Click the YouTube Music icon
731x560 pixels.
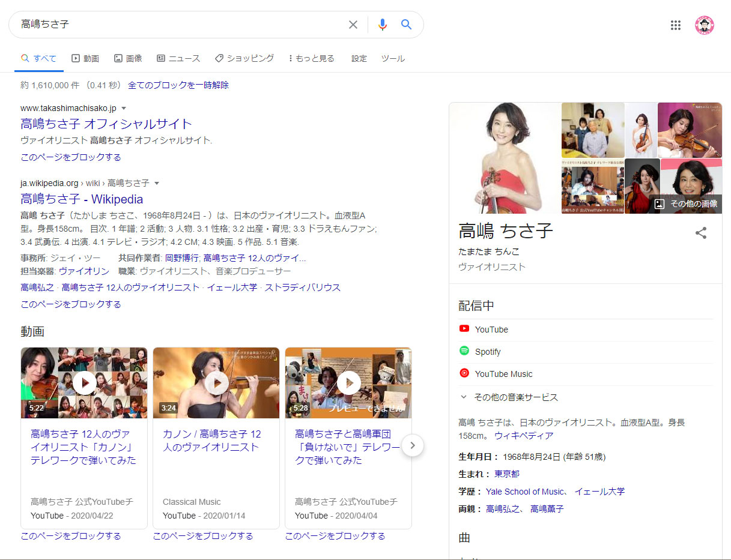pos(464,373)
